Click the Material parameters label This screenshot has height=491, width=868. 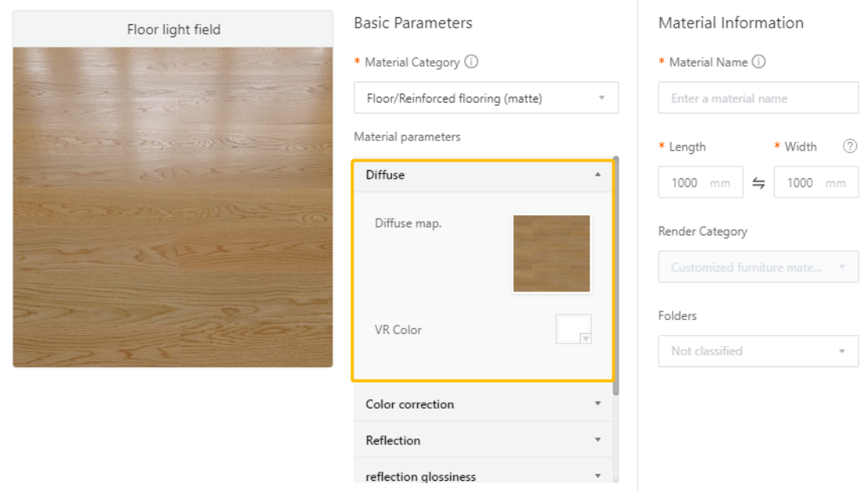tap(407, 136)
